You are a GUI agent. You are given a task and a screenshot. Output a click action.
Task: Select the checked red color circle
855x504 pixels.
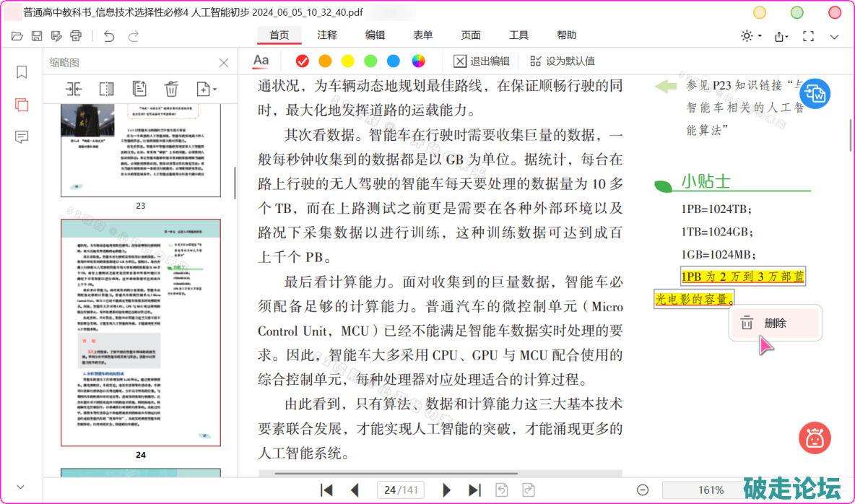pos(303,61)
